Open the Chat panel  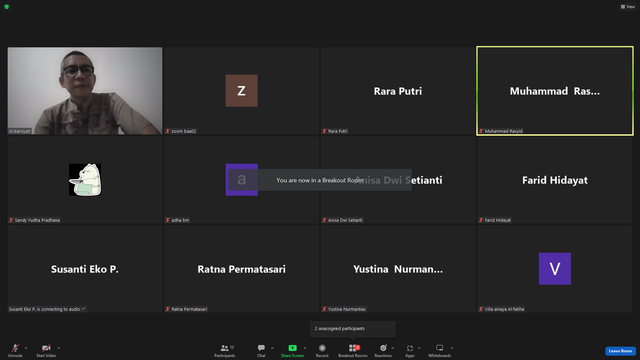click(x=261, y=350)
